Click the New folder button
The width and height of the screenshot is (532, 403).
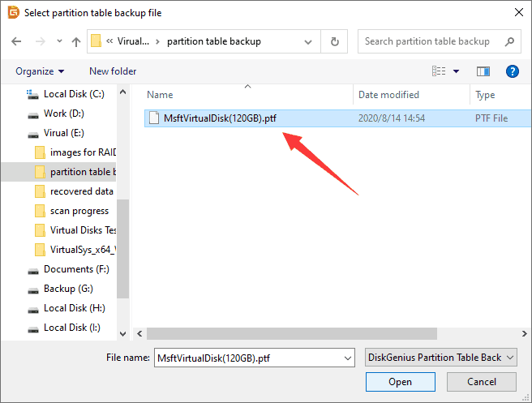(113, 71)
